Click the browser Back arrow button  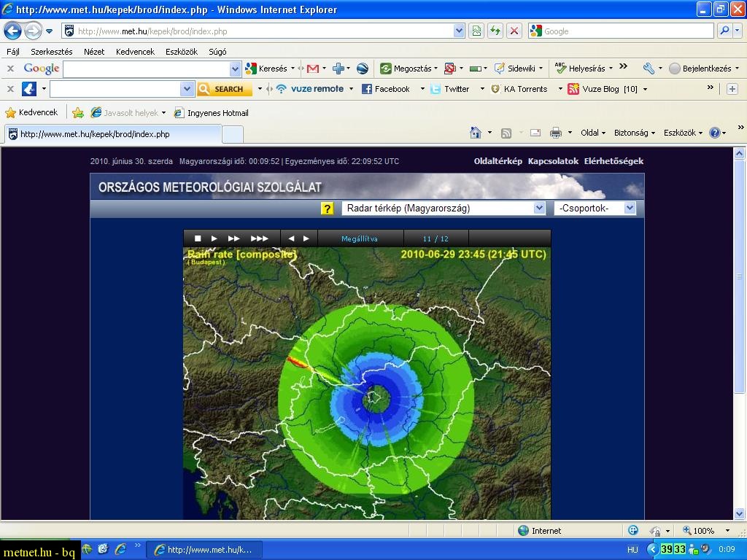coord(13,31)
